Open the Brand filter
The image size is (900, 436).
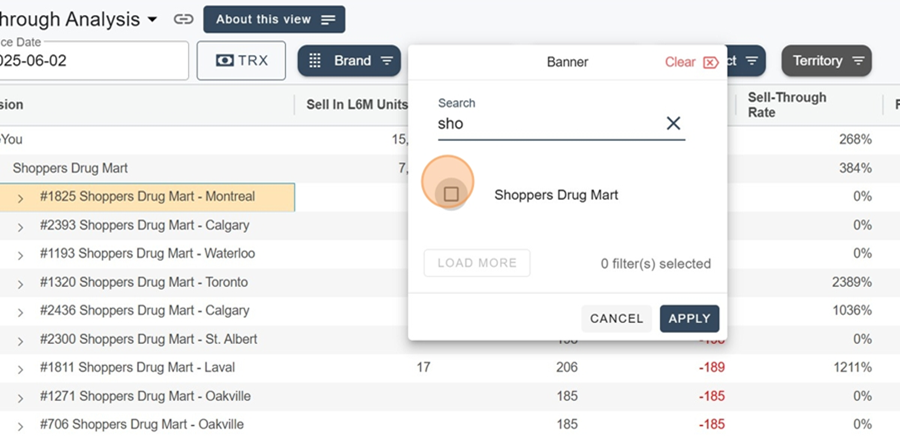point(349,61)
